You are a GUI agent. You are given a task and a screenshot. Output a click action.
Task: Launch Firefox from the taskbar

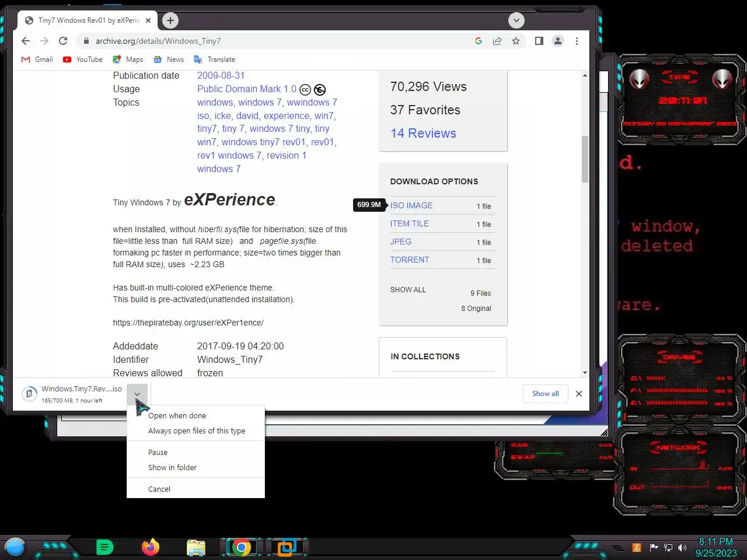click(151, 547)
